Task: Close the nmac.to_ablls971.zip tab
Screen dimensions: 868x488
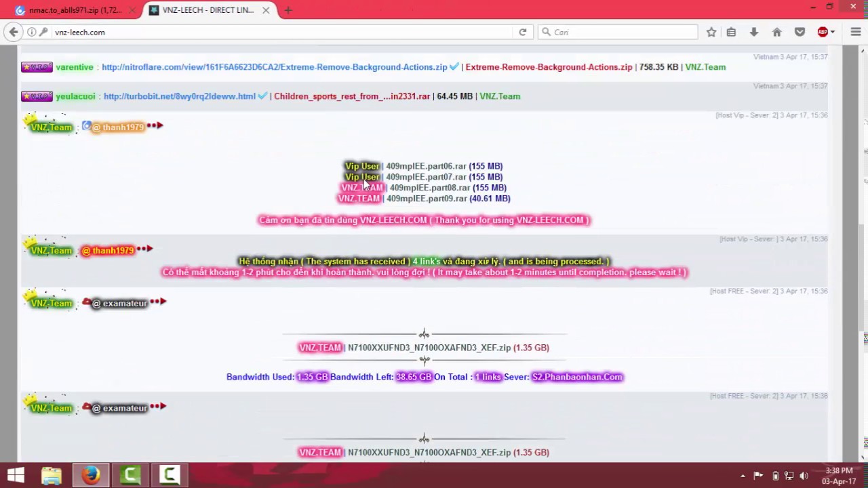Action: click(133, 10)
